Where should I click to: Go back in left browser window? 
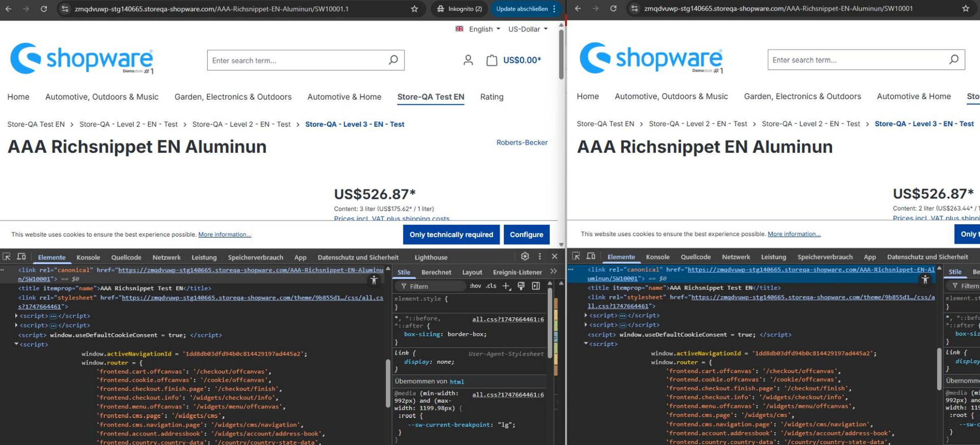click(x=8, y=9)
